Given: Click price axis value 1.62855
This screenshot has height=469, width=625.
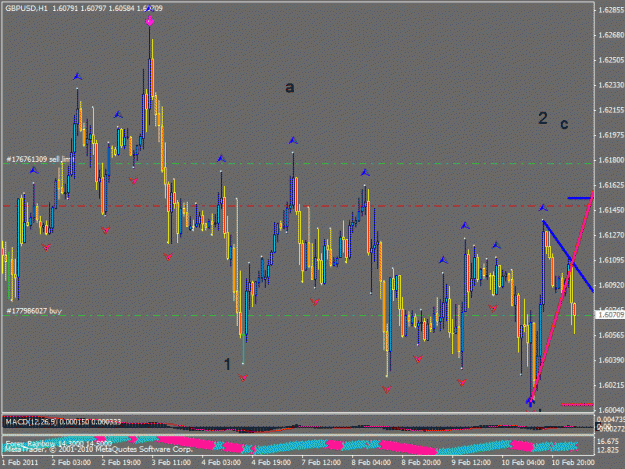Looking at the screenshot, I should 611,10.
